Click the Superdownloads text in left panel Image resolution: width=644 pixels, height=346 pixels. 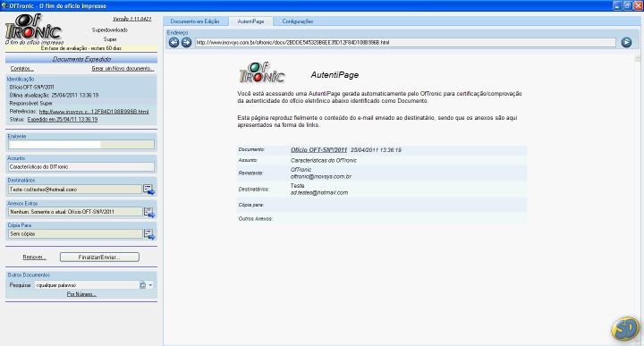110,30
